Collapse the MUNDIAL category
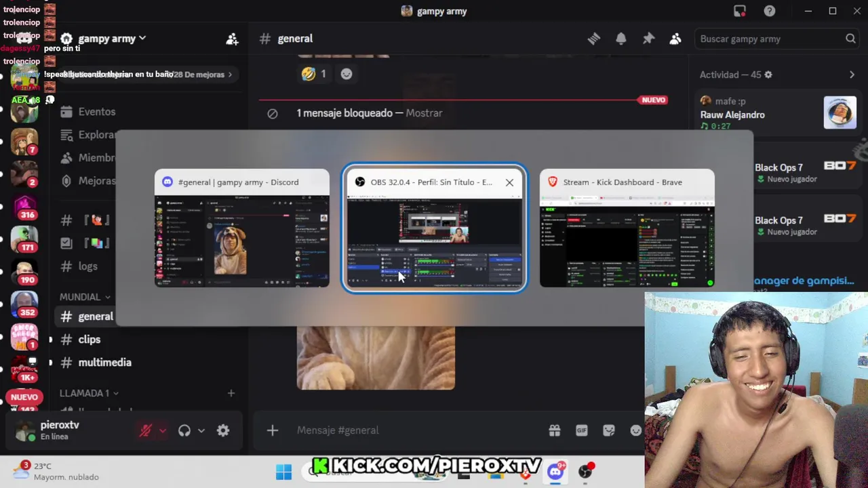 click(x=85, y=297)
